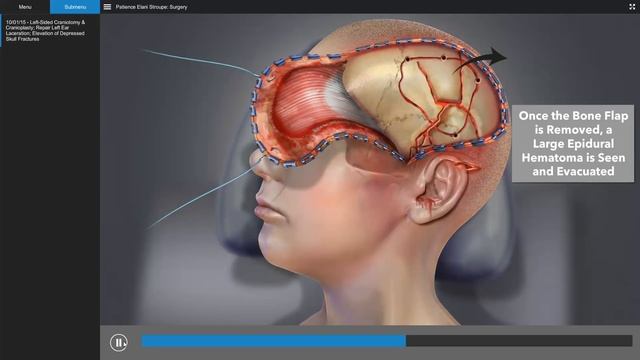Jump to unplayed portion of progress bar

[519, 341]
